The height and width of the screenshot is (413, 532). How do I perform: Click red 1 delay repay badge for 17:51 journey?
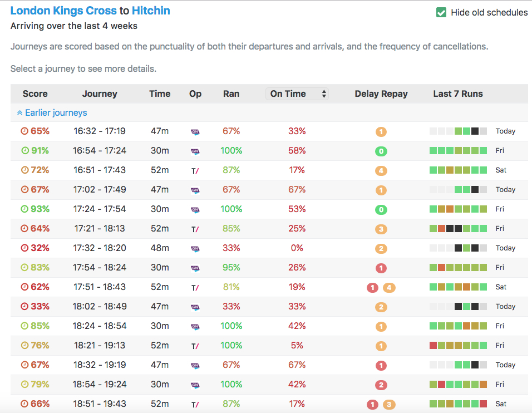(x=372, y=288)
